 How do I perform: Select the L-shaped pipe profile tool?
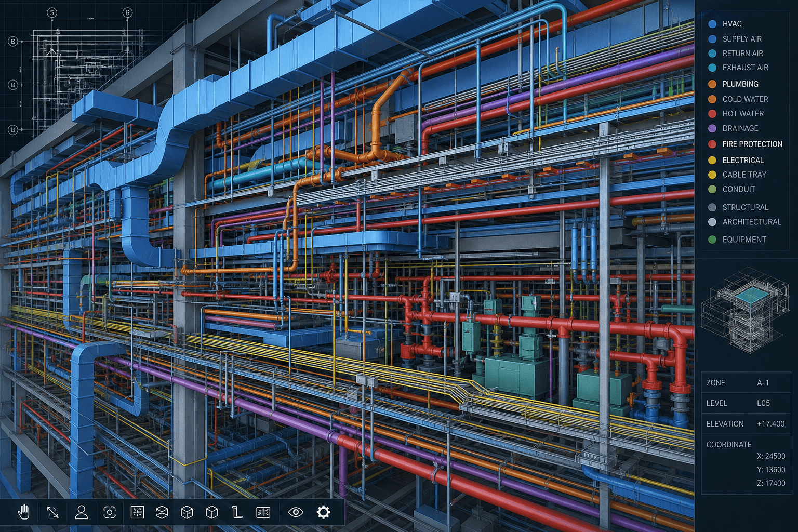click(237, 512)
